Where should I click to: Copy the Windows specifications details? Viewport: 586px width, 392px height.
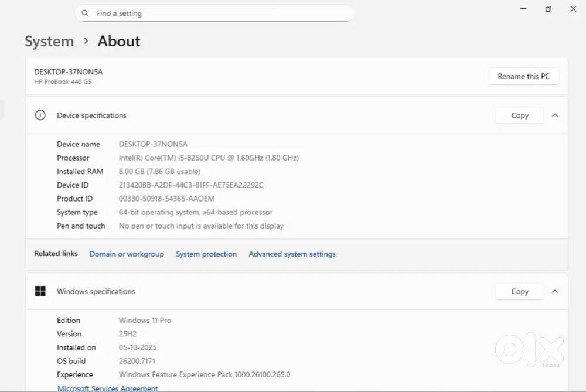tap(519, 291)
